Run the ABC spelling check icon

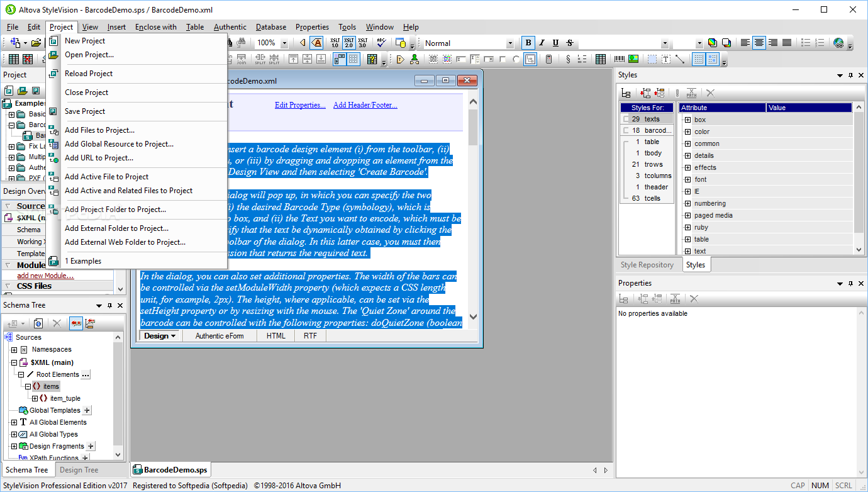pos(381,43)
